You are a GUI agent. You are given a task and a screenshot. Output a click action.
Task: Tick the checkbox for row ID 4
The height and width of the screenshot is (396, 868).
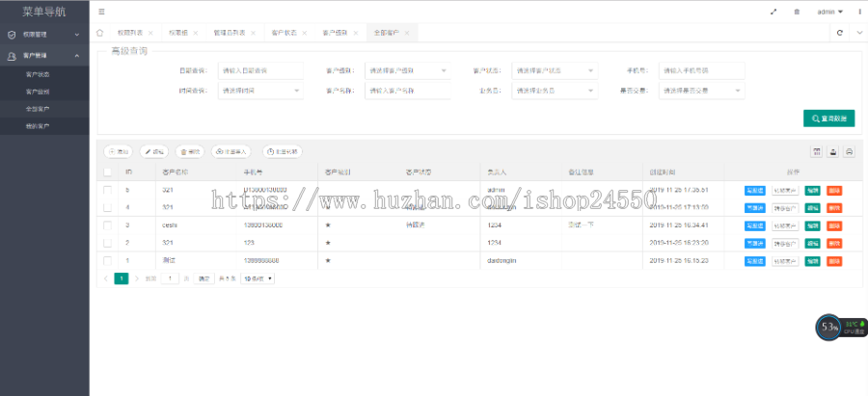click(x=107, y=207)
